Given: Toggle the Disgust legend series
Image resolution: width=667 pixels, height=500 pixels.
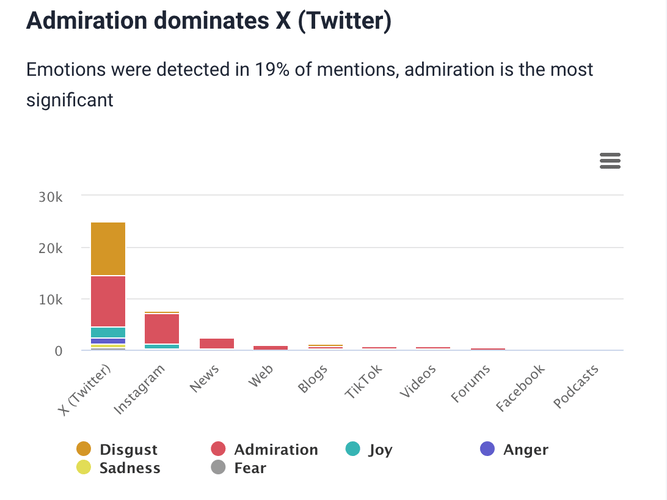Looking at the screenshot, I should point(128,450).
